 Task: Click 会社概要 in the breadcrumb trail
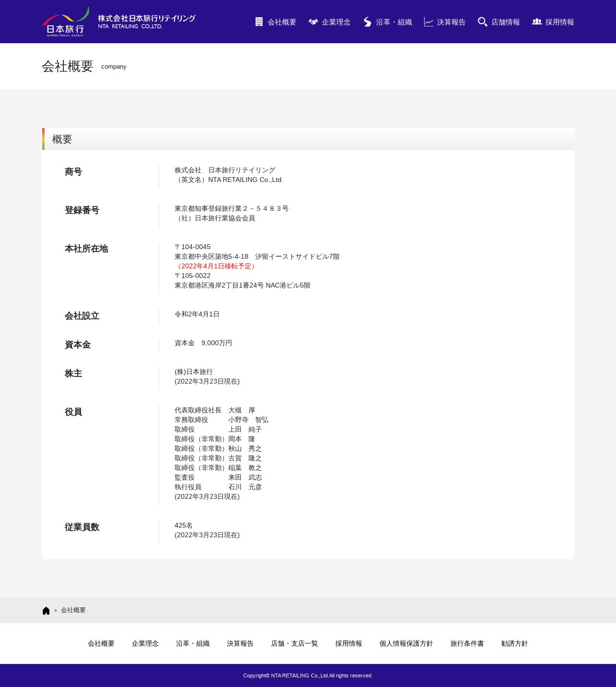[x=73, y=610]
